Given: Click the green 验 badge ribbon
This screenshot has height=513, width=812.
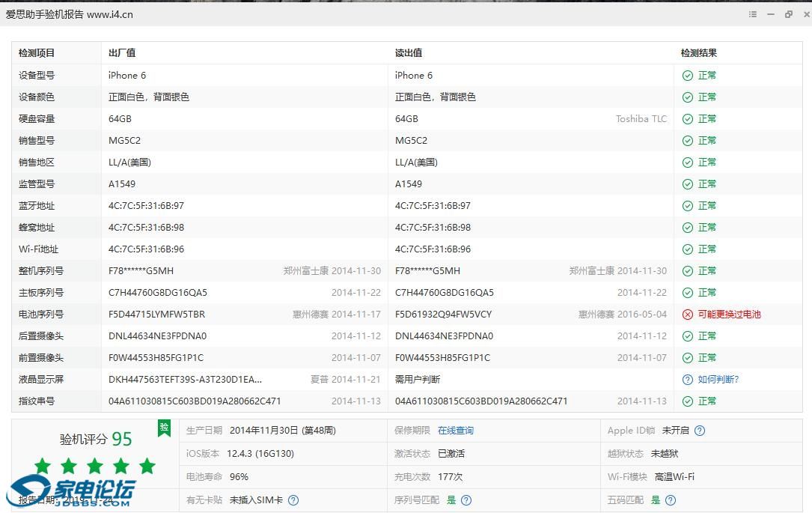Looking at the screenshot, I should pos(164,428).
